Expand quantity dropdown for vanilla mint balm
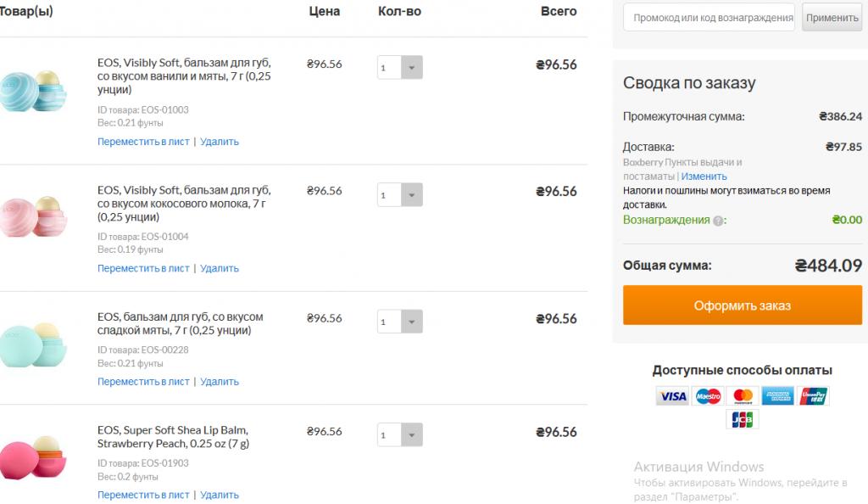The image size is (868, 504). click(411, 68)
